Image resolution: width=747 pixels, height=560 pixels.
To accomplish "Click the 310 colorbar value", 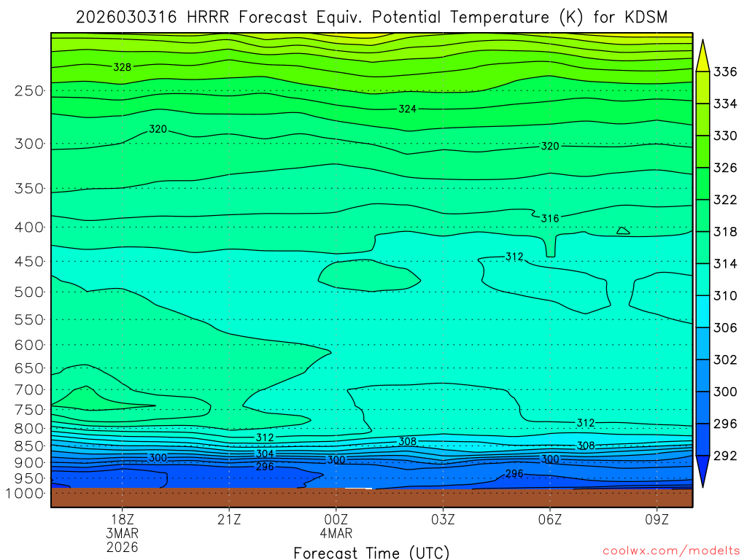I will (x=725, y=296).
